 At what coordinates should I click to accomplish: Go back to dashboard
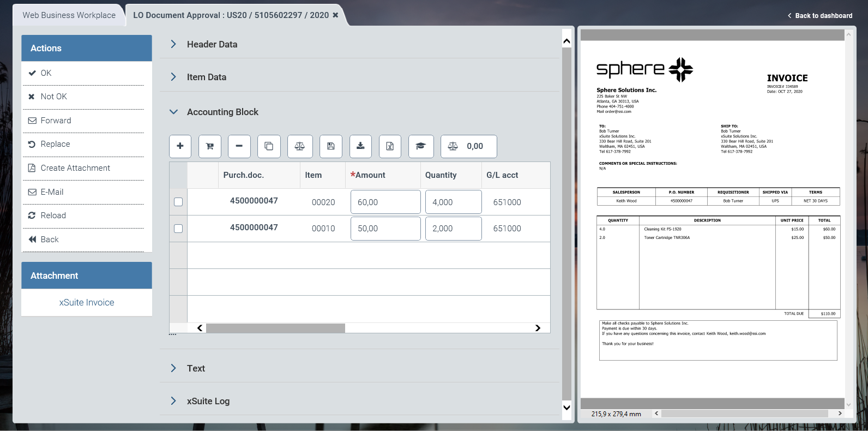819,16
